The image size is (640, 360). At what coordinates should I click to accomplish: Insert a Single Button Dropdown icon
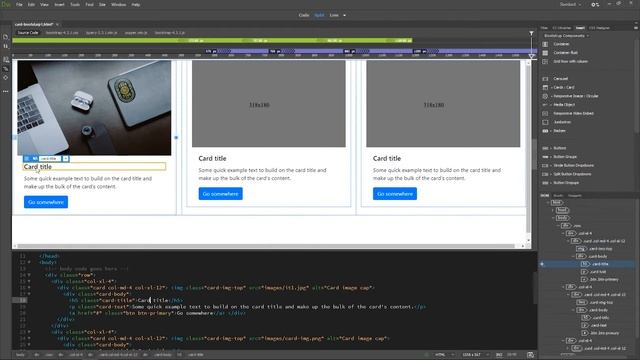[545, 165]
